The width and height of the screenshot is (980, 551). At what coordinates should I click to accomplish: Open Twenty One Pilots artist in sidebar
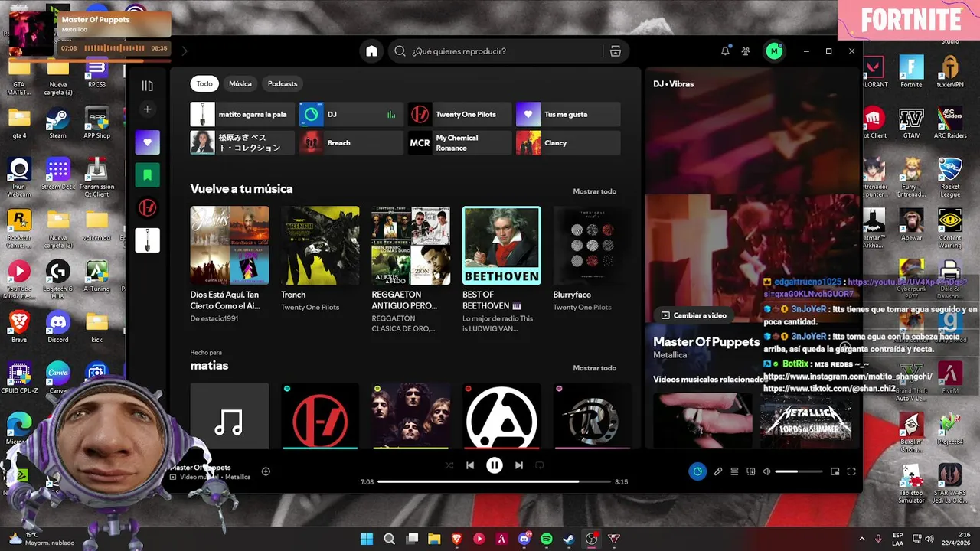pos(148,207)
